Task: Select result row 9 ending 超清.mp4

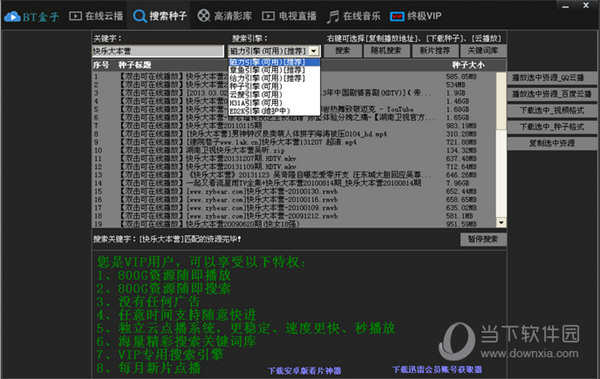Action: click(x=295, y=142)
